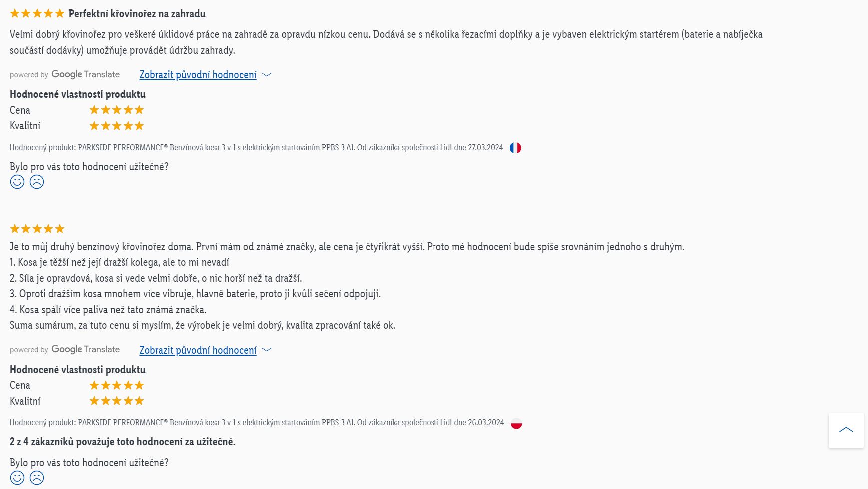Viewport: 868px width, 489px height.
Task: Expand chevron beside 'Zobrazit původní hodnocení' in first review
Action: (x=267, y=75)
